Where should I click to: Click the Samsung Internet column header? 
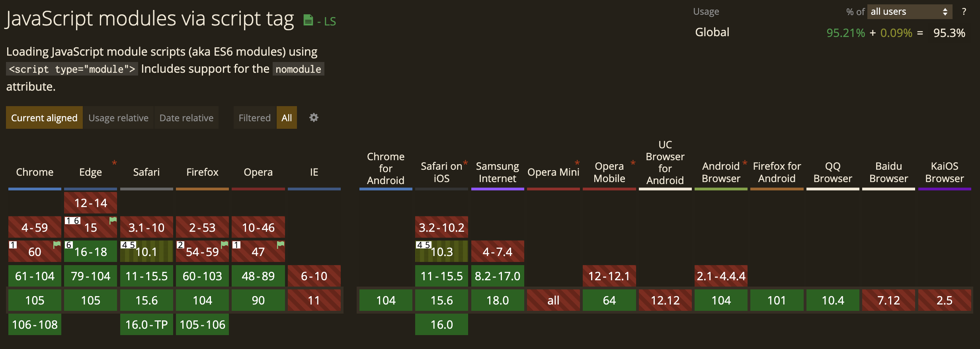[498, 172]
